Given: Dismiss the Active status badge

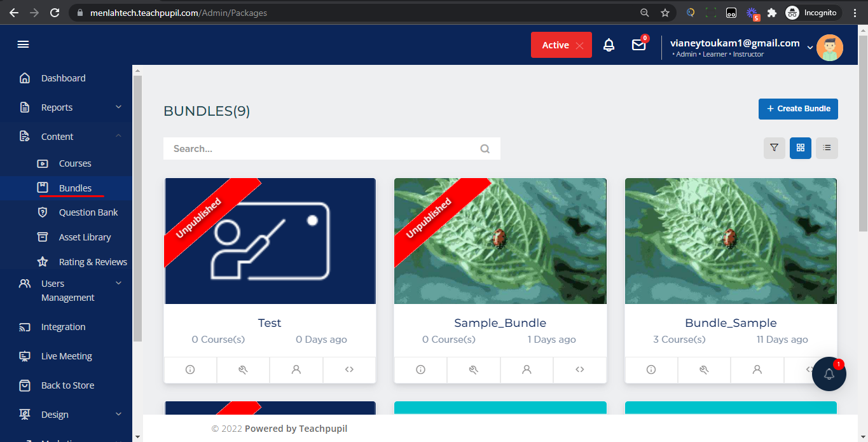Looking at the screenshot, I should click(x=579, y=45).
